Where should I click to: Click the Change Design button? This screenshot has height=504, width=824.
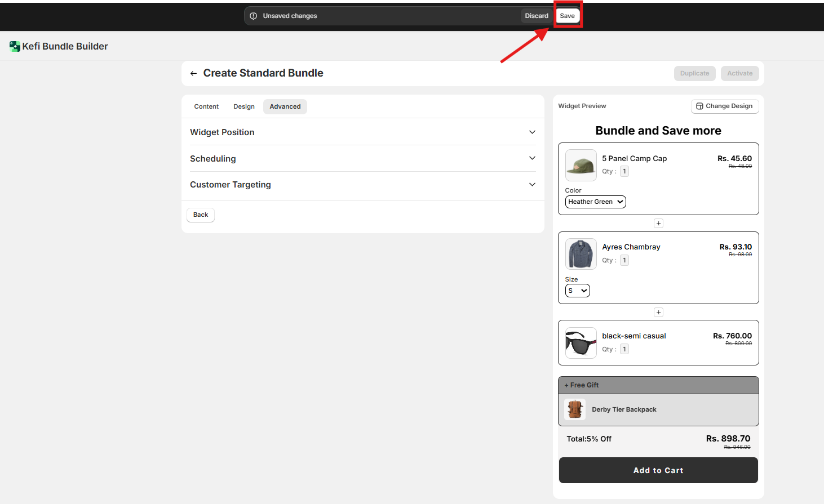tap(724, 106)
